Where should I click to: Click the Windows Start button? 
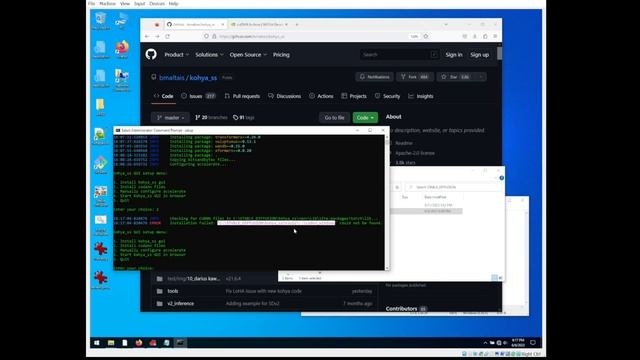[97, 343]
